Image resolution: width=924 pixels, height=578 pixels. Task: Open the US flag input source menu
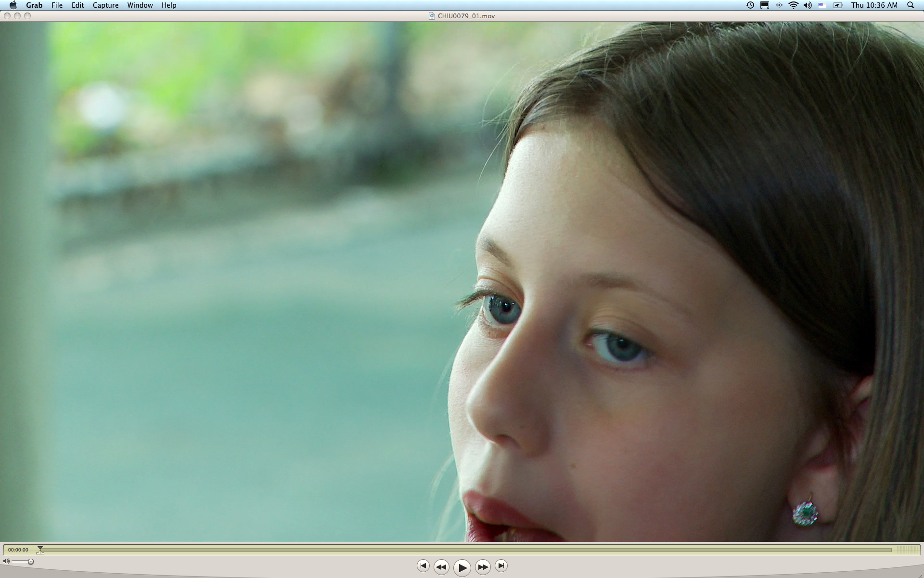click(x=822, y=5)
